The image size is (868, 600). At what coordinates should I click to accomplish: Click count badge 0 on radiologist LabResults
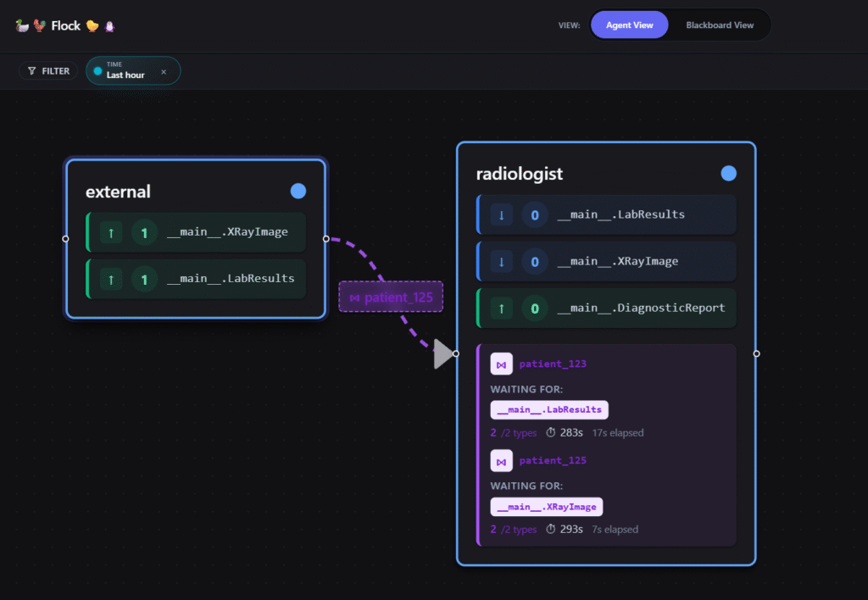pyautogui.click(x=535, y=214)
